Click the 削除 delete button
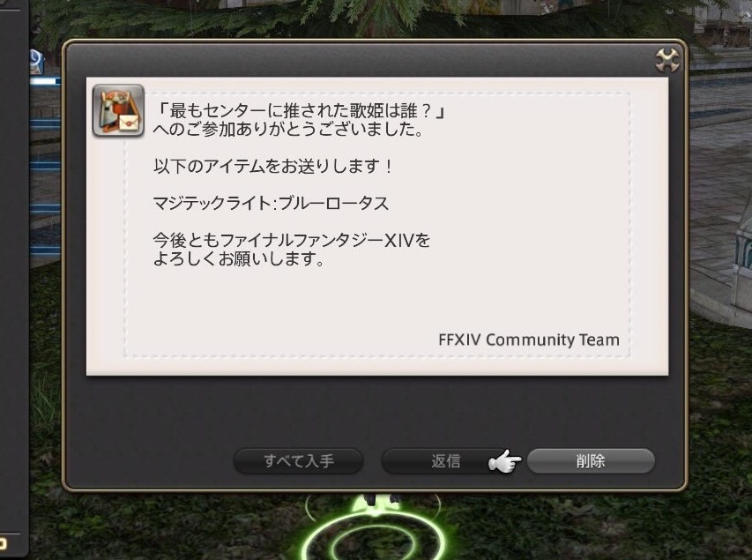 tap(591, 461)
